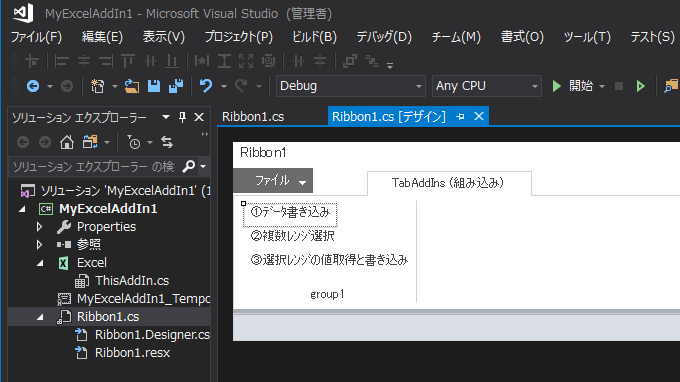Expand the Properties node
This screenshot has height=382, width=680.
pyautogui.click(x=39, y=227)
